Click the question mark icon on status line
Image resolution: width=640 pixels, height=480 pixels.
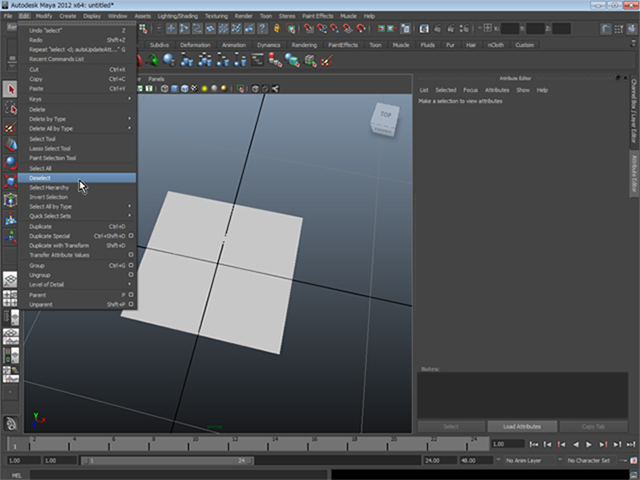point(262,28)
